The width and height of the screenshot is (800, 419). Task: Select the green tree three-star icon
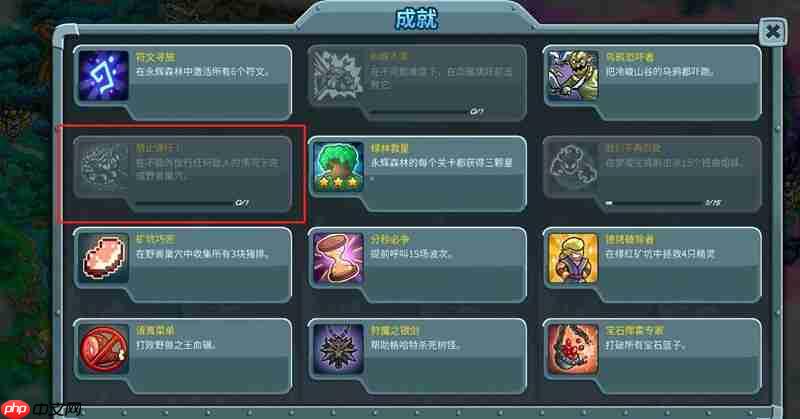[338, 167]
